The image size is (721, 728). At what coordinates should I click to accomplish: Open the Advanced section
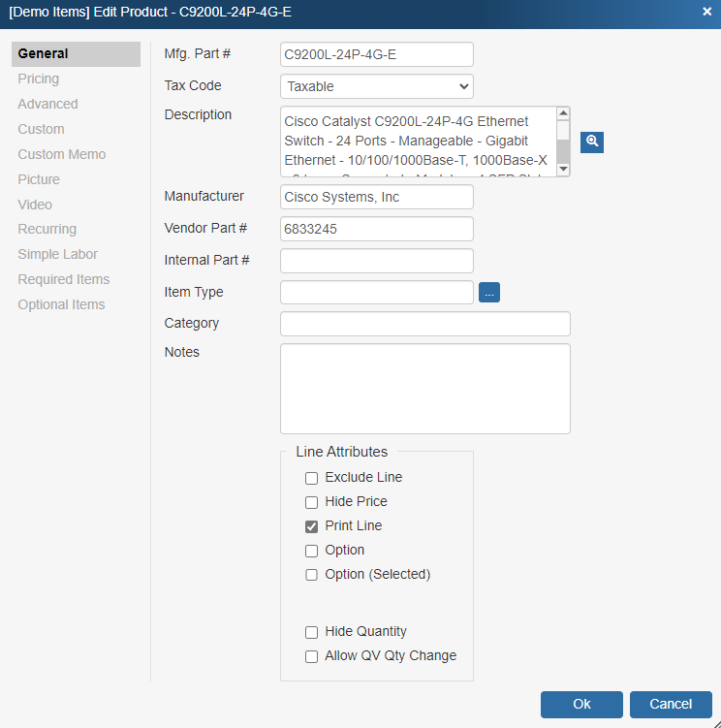(47, 104)
